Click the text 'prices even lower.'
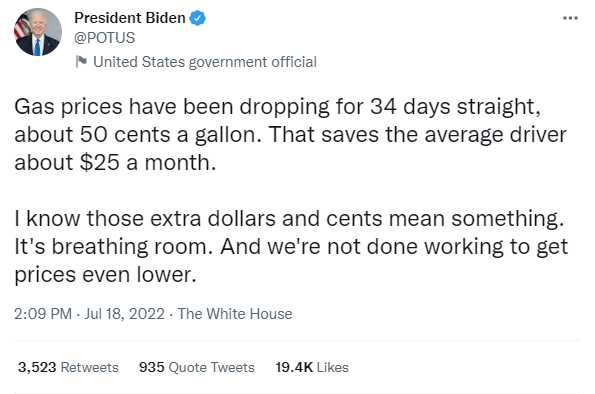Screen dimensions: 595x394 [x=105, y=275]
